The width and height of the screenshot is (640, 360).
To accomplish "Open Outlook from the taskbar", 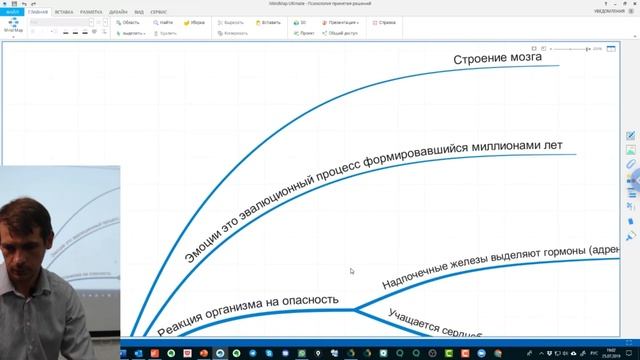I will point(138,353).
